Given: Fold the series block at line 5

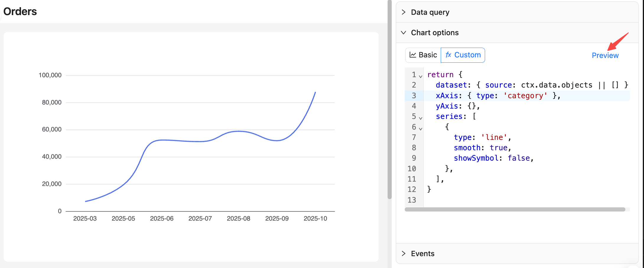Looking at the screenshot, I should tap(421, 118).
